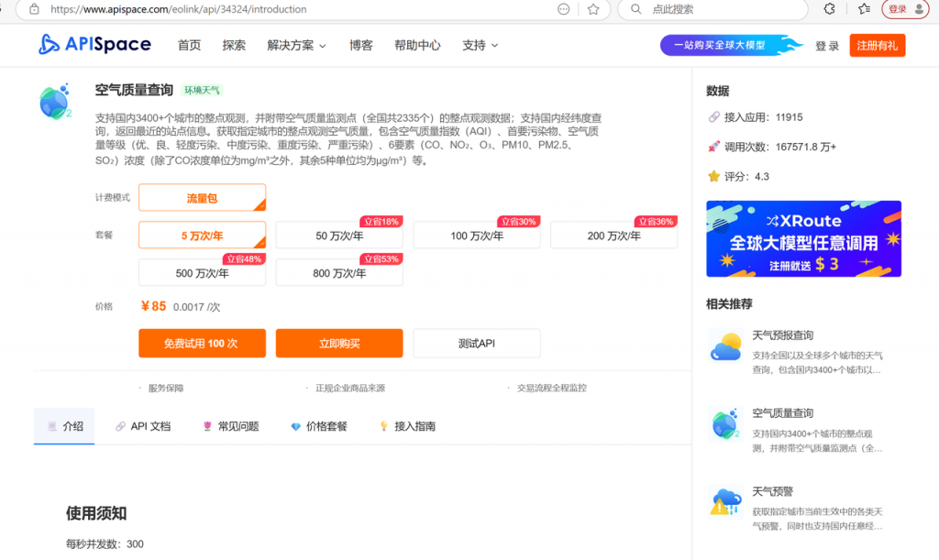Click the air quality globe product icon
This screenshot has width=939, height=560.
tap(55, 102)
